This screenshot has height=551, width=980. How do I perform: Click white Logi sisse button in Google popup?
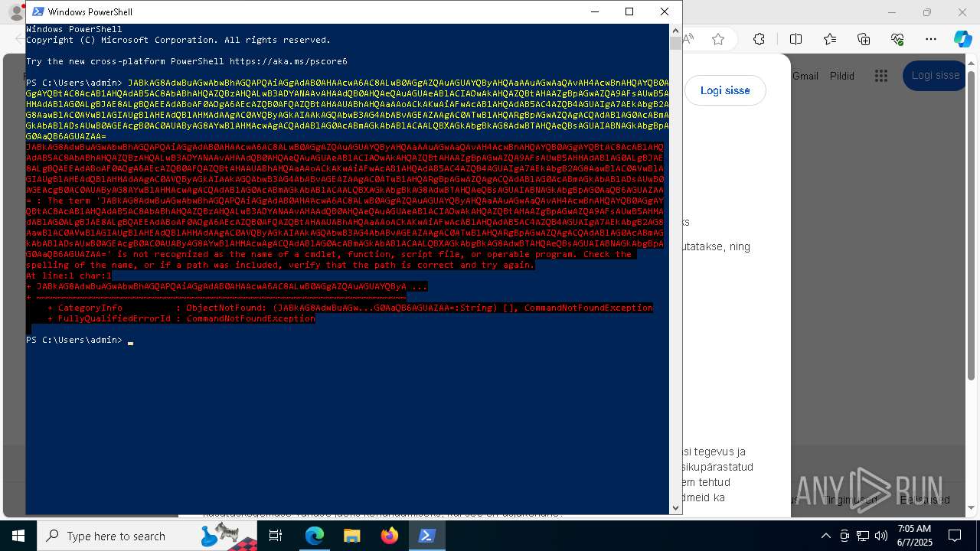(x=725, y=90)
